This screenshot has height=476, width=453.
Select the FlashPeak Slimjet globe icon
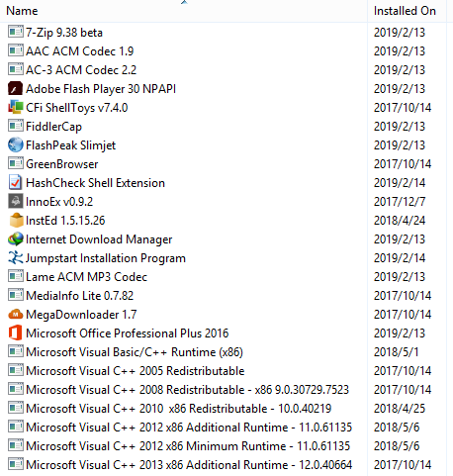15,144
